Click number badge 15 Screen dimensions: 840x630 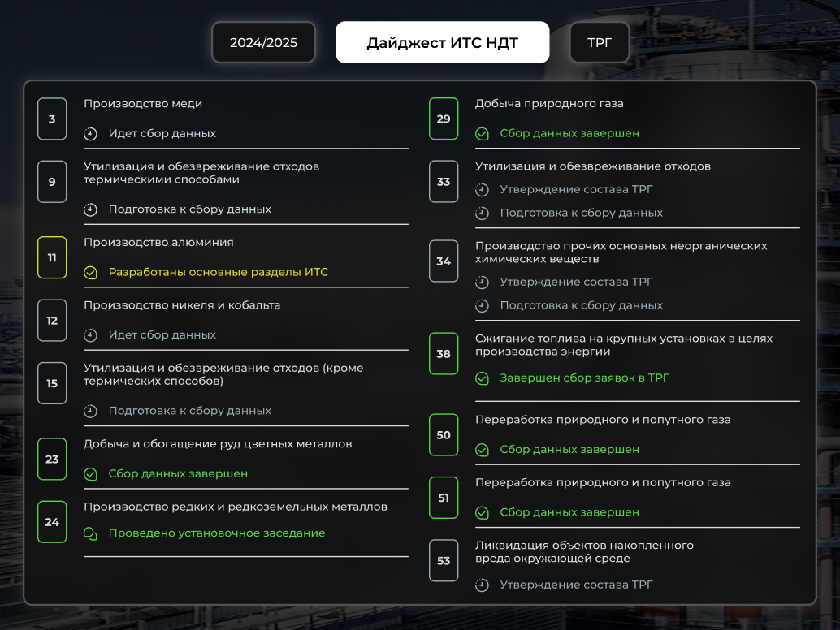[x=52, y=383]
